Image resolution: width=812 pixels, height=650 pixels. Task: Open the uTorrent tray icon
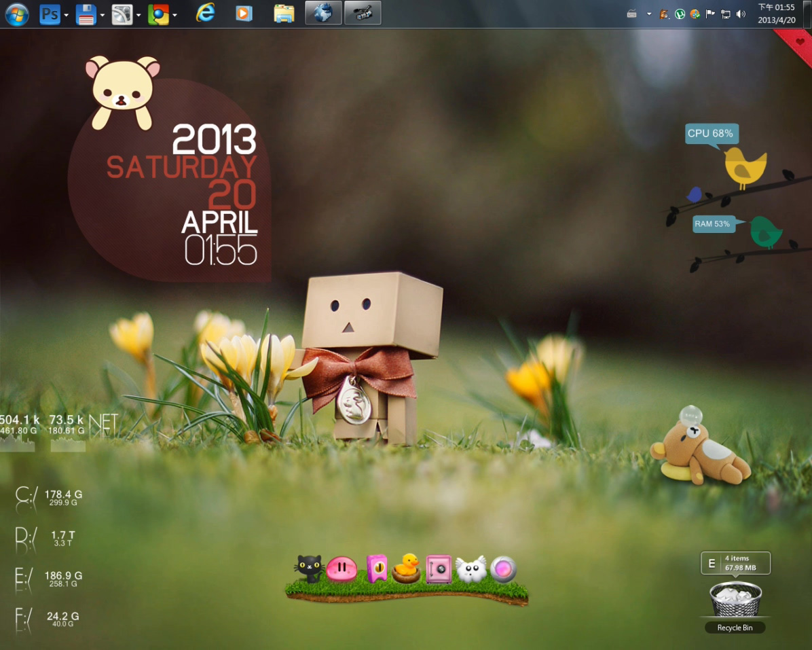(x=680, y=14)
